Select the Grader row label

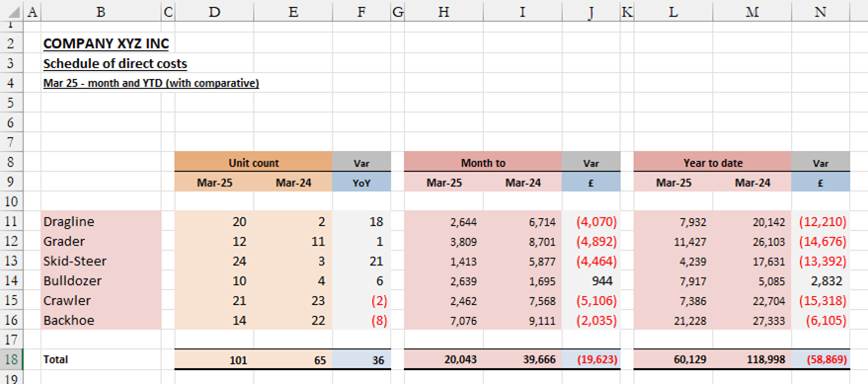point(102,241)
